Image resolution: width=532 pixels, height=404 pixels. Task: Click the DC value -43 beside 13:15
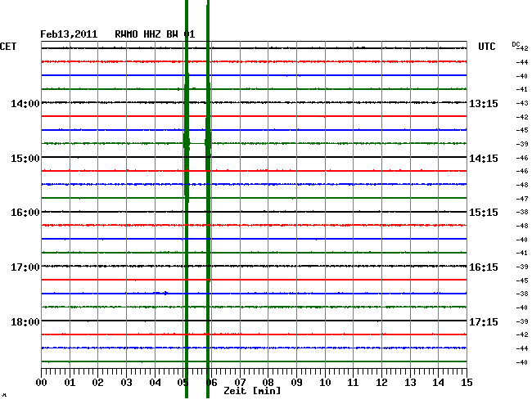point(522,103)
